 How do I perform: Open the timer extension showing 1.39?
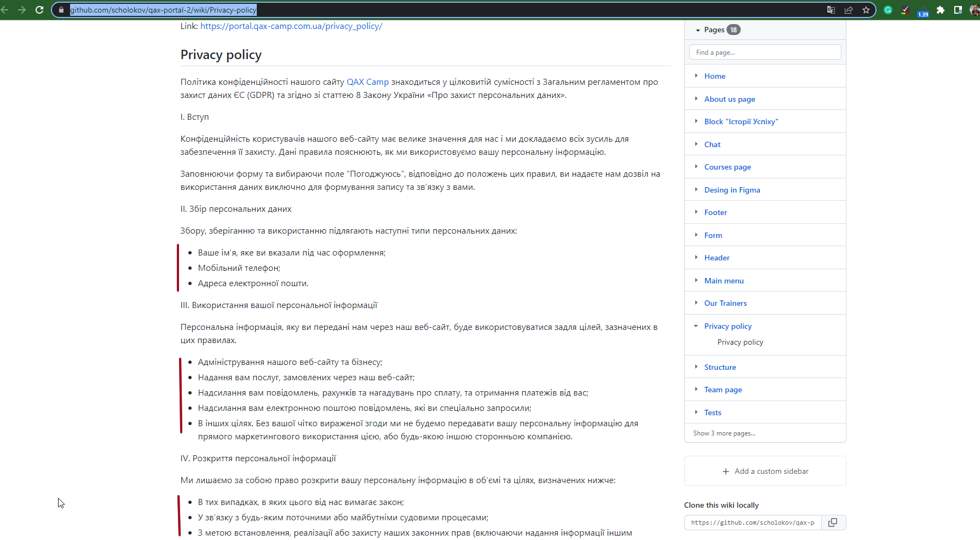click(923, 10)
